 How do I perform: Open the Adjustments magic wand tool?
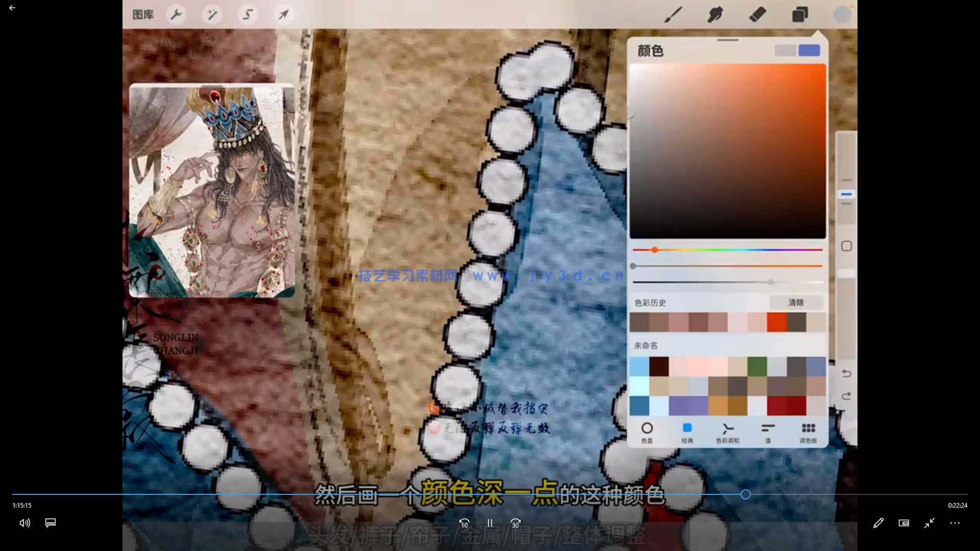(x=212, y=14)
